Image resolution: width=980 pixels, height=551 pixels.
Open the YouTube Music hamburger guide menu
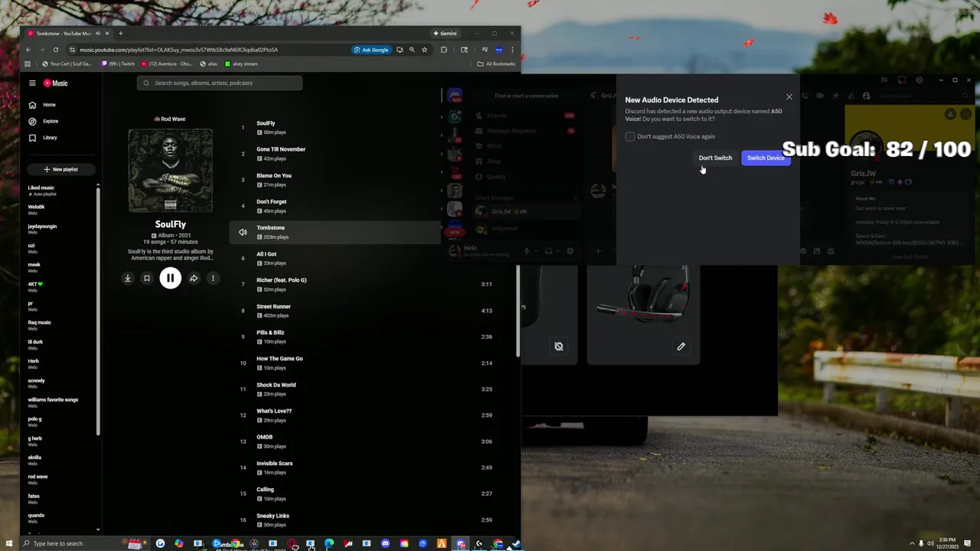tap(32, 83)
